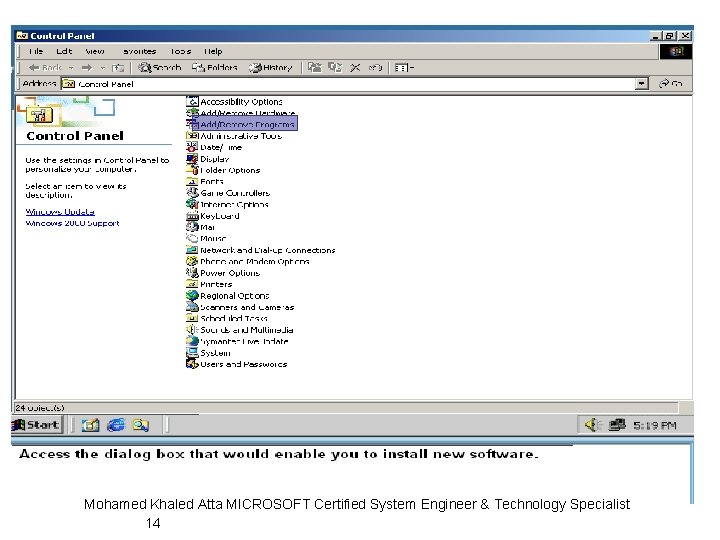Expand the Forward button history arrow

pyautogui.click(x=102, y=68)
